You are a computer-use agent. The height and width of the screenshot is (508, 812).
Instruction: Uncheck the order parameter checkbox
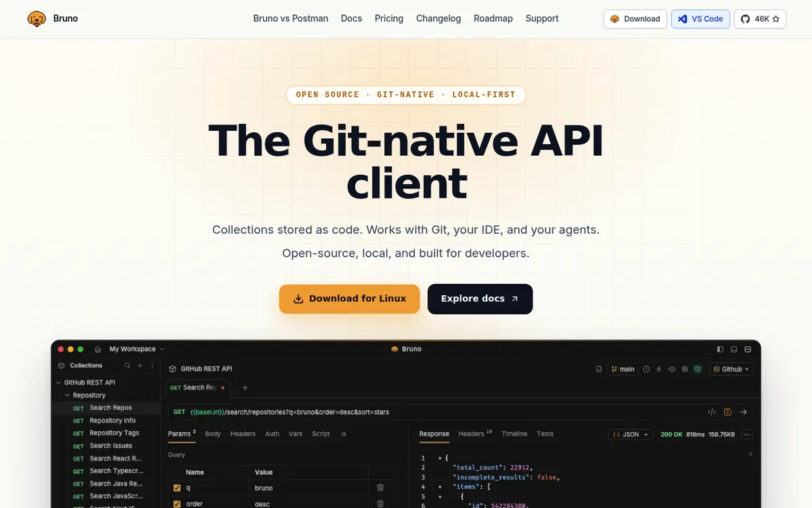tap(177, 503)
